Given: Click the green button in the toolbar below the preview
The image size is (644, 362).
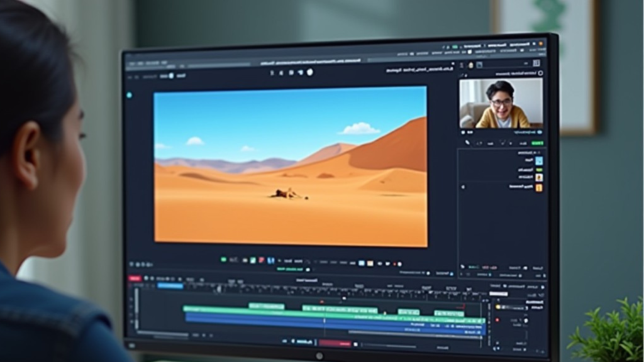Looking at the screenshot, I should (224, 260).
